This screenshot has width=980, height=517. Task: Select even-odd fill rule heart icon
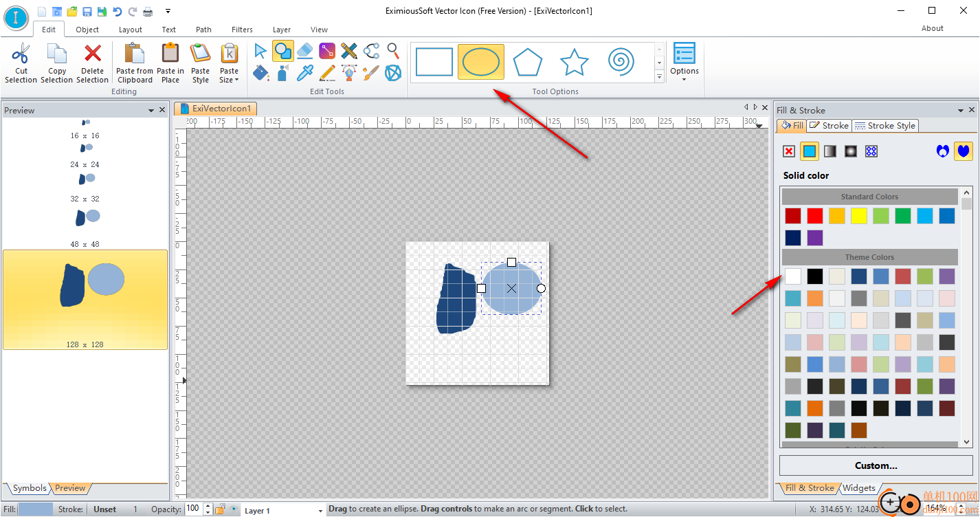coord(943,151)
